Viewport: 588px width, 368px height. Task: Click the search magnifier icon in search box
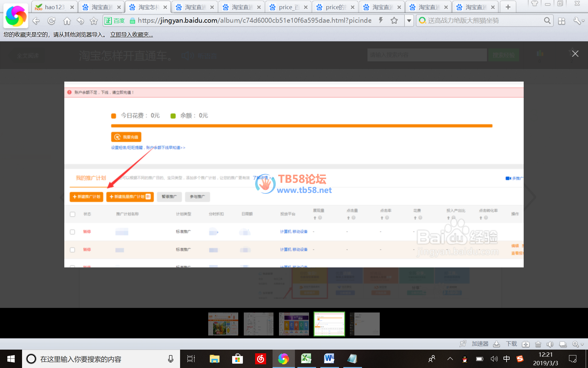click(x=547, y=21)
